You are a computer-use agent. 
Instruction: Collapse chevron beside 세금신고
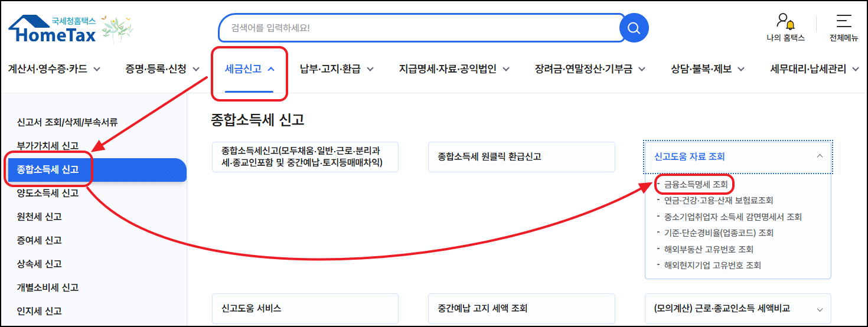tap(271, 70)
